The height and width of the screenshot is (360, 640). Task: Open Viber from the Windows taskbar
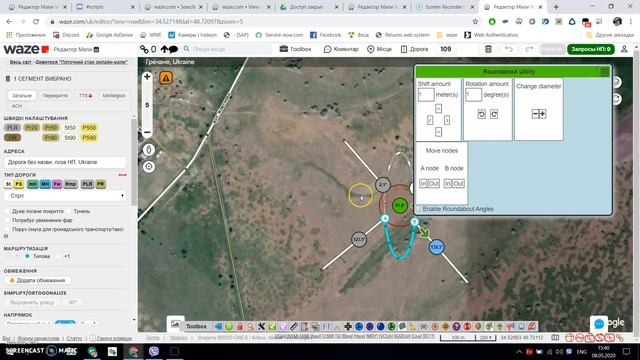[x=154, y=351]
